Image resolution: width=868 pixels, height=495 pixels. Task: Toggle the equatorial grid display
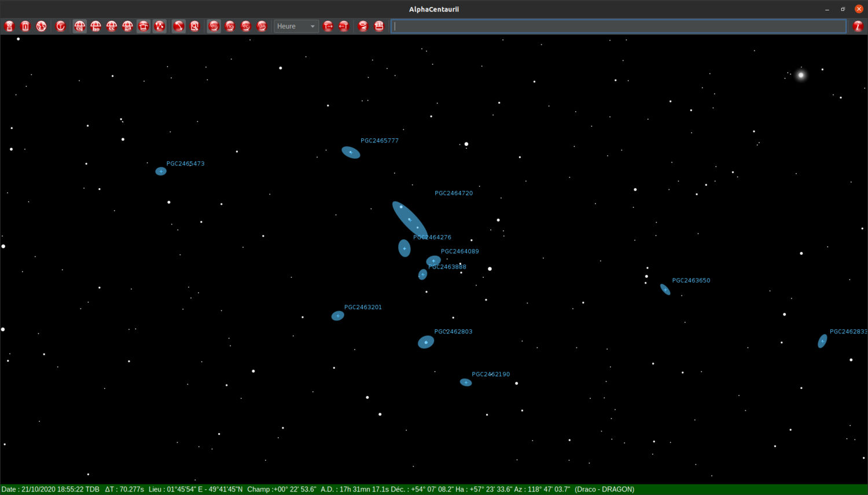79,26
